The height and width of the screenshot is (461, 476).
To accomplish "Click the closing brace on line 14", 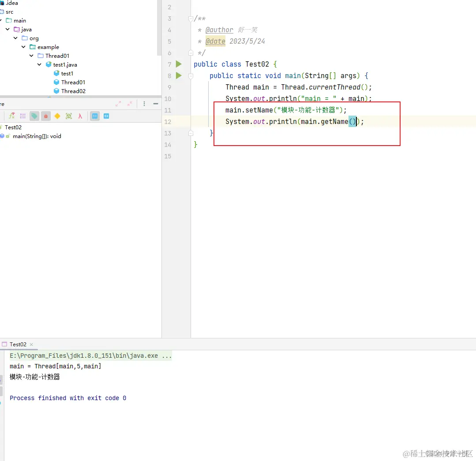I will 195,144.
